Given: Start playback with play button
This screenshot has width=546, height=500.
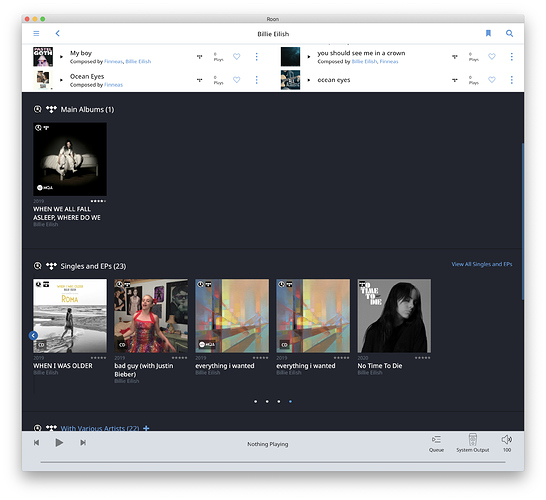Looking at the screenshot, I should 59,443.
